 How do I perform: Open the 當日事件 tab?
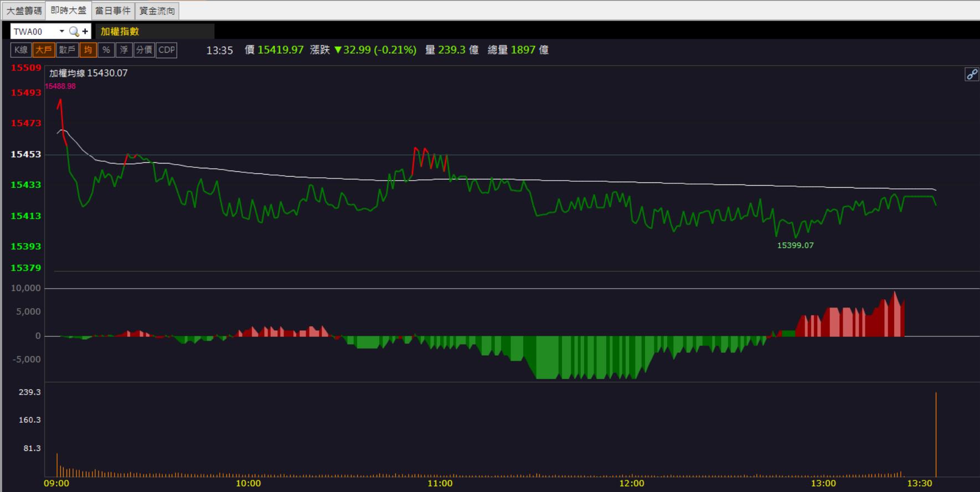click(113, 11)
